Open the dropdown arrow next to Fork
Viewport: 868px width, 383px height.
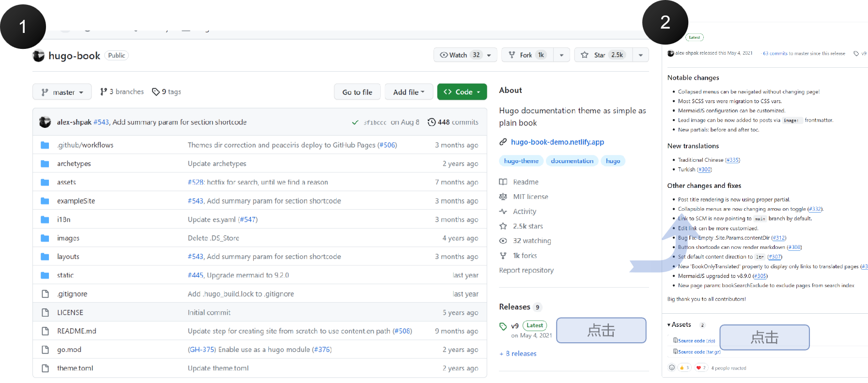coord(561,55)
